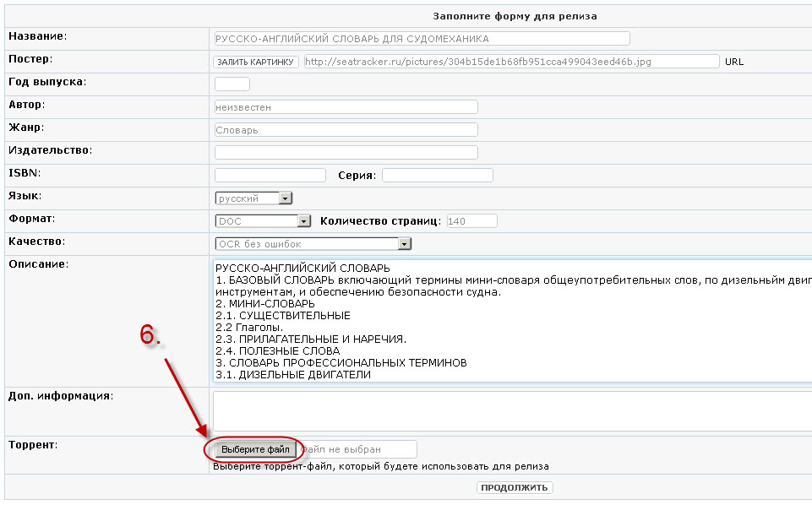Open the Качество dropdown list
Screen dimensions: 812x505
[313, 244]
